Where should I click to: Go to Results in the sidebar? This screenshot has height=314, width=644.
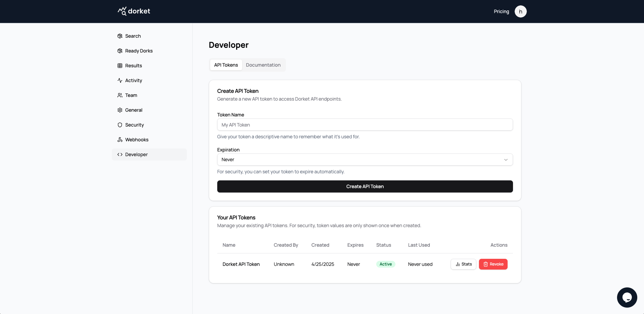(149, 66)
